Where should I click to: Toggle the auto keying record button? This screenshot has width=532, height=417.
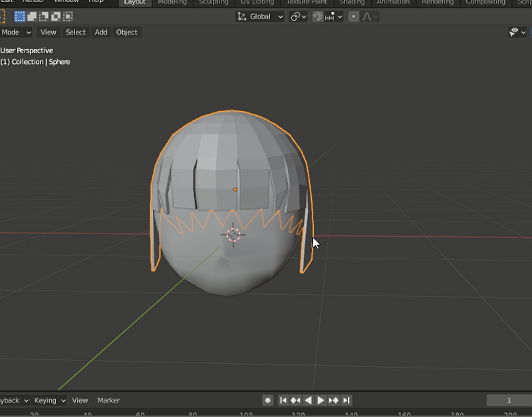click(x=268, y=400)
